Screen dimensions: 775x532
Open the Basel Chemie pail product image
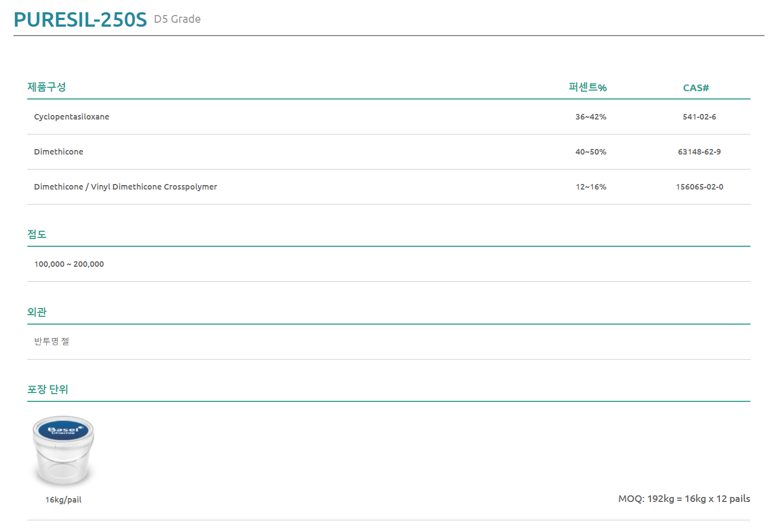(x=63, y=451)
